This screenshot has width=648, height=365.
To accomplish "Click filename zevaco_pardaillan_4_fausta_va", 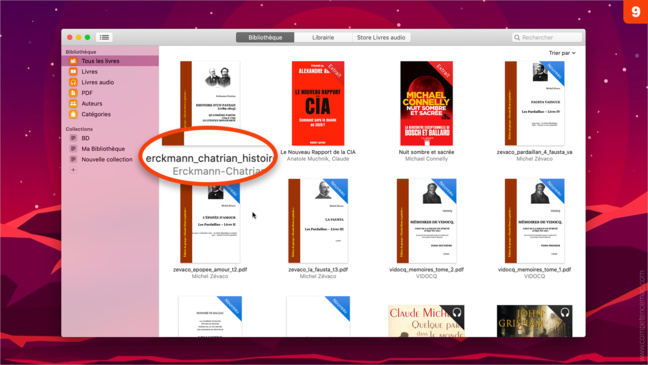I will (534, 152).
